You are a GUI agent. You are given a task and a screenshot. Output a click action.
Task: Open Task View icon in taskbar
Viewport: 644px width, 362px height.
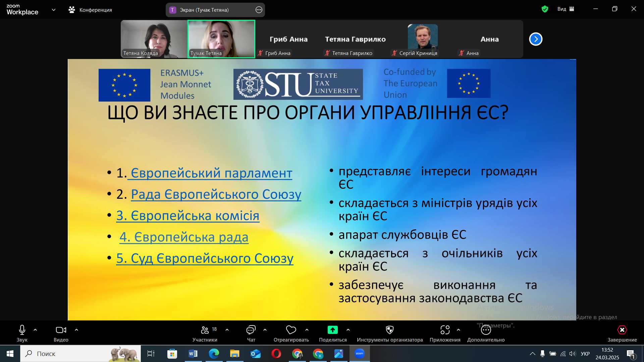[x=151, y=354]
